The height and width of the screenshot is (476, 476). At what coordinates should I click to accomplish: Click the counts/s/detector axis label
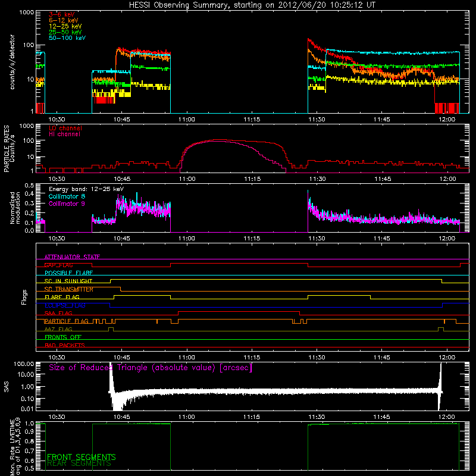[12, 62]
